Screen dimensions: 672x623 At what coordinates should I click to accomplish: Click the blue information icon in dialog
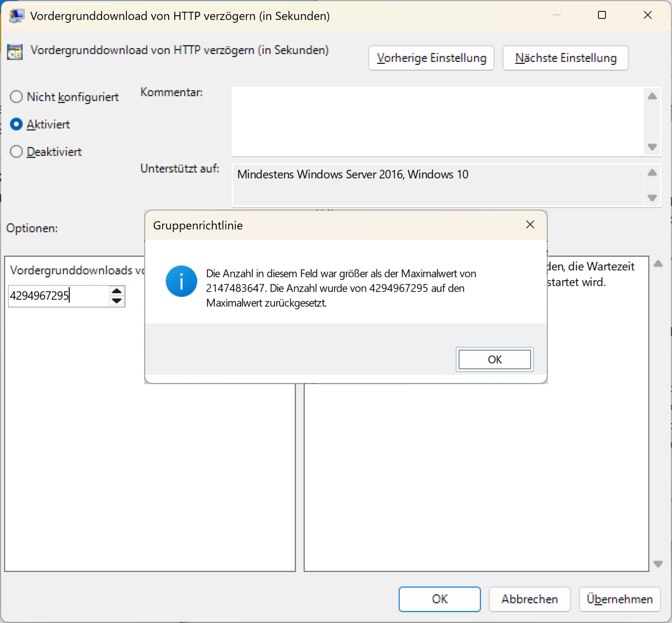[x=181, y=281]
